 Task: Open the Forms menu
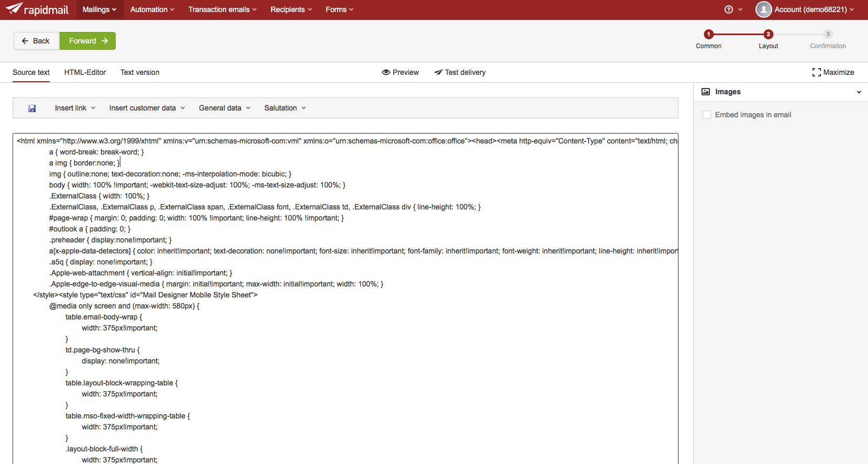tap(339, 9)
